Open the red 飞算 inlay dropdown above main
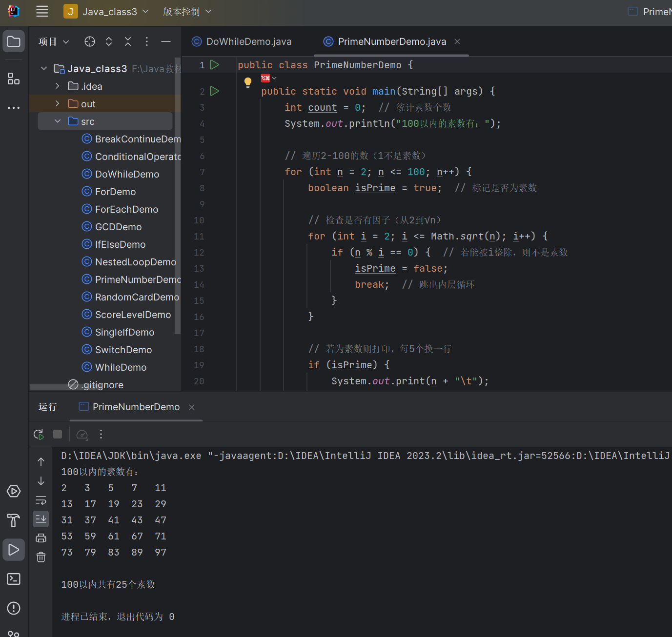Image resolution: width=672 pixels, height=637 pixels. pos(269,78)
